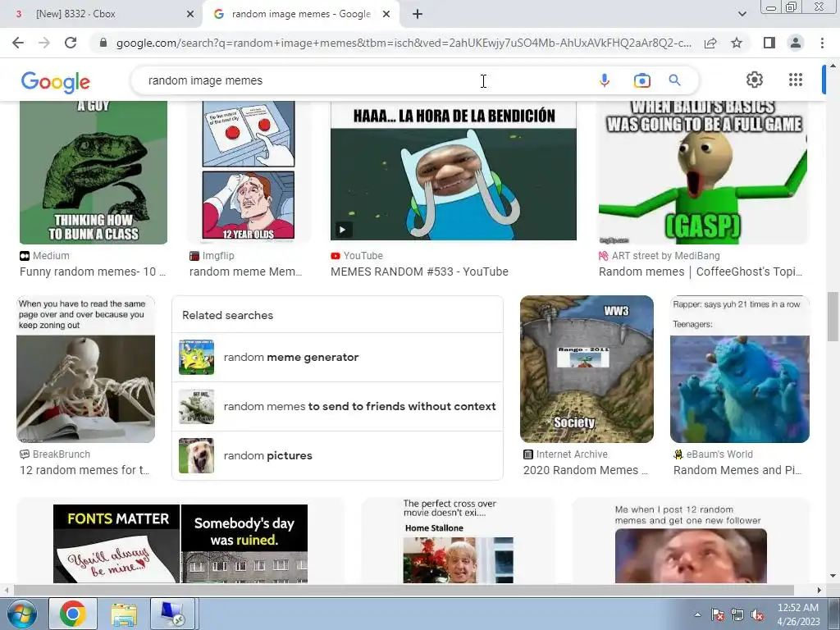
Task: Open Chrome three-dot menu
Action: point(822,43)
